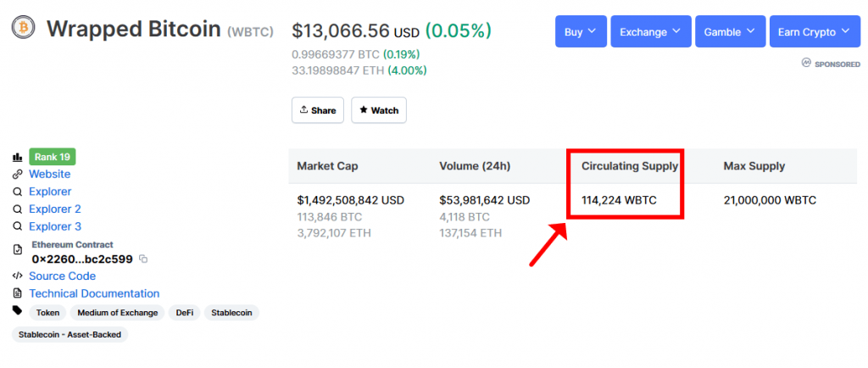Image resolution: width=868 pixels, height=368 pixels.
Task: Click the magnifier icon beside Explorer 2
Action: [17, 209]
